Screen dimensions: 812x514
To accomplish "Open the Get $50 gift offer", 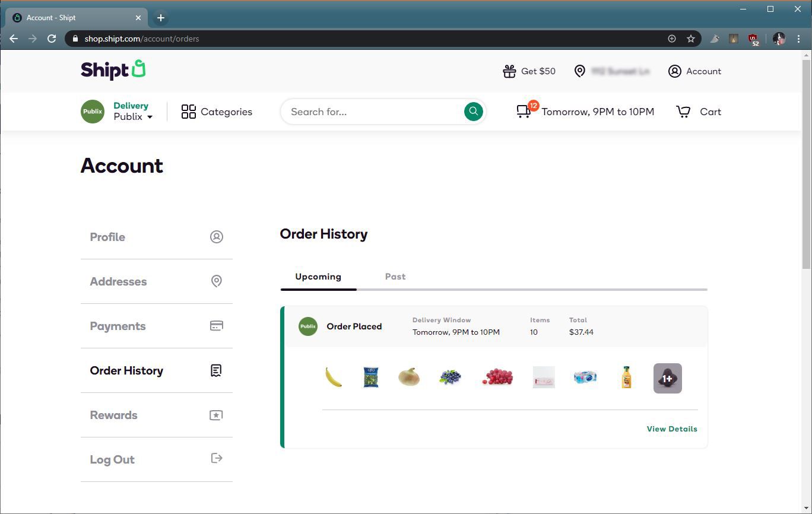I will (x=529, y=71).
